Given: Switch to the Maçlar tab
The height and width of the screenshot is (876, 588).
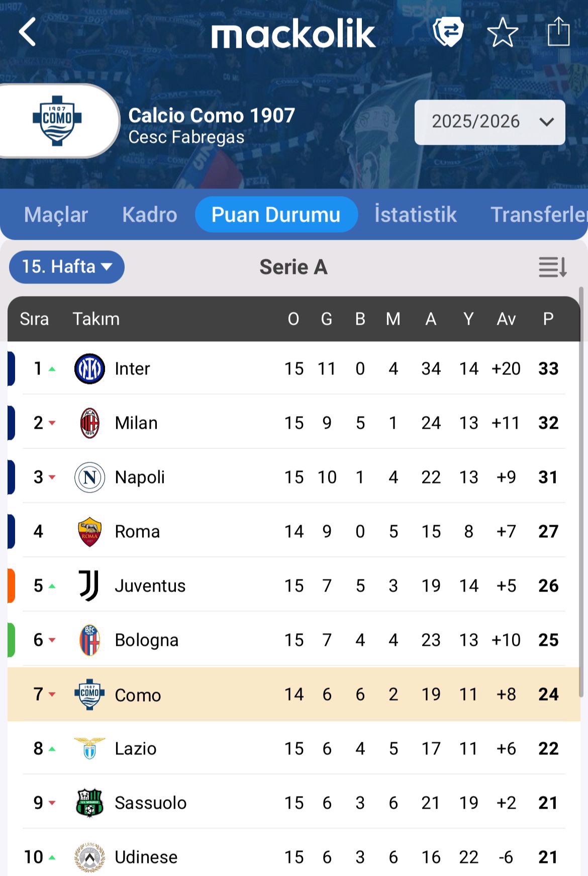Looking at the screenshot, I should click(56, 215).
